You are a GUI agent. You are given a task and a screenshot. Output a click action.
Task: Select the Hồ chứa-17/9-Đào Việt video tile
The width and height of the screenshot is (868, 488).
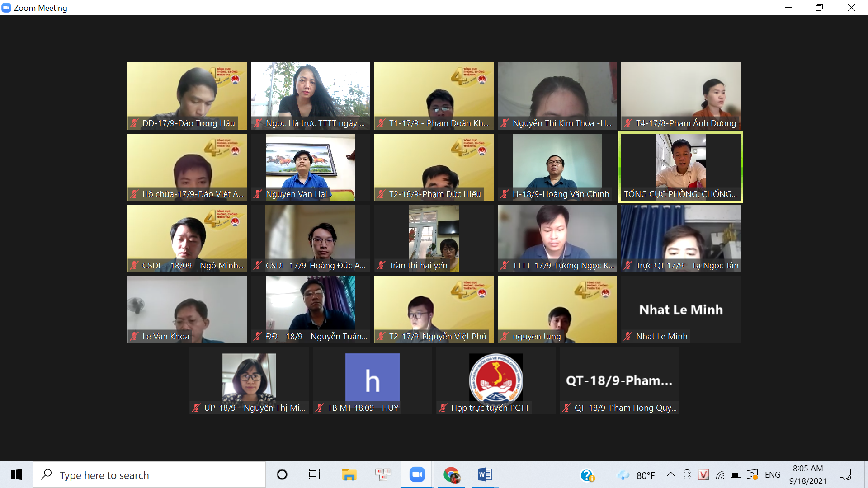click(187, 167)
